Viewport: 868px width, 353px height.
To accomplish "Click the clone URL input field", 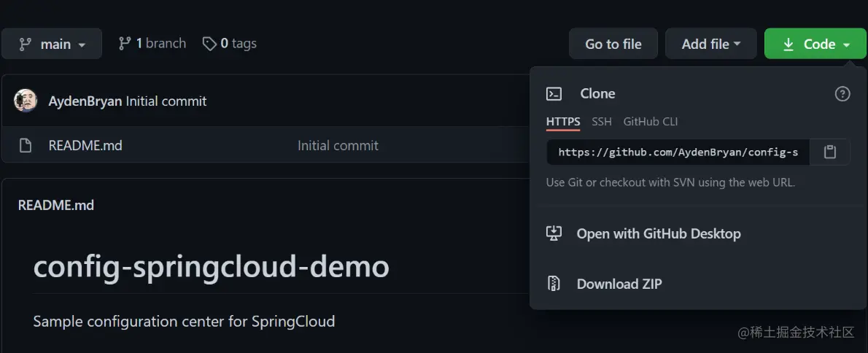I will tap(678, 152).
